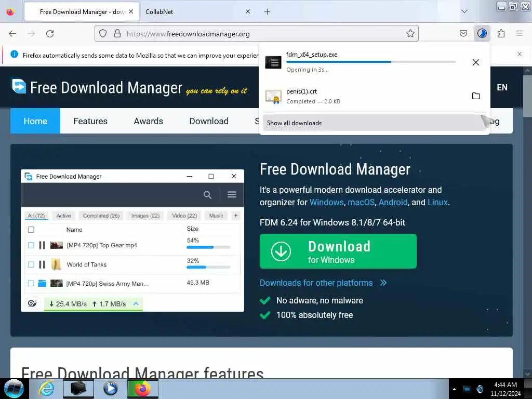Show penis(1).crt in its folder
Screen dimensions: 532x399
tap(476, 96)
